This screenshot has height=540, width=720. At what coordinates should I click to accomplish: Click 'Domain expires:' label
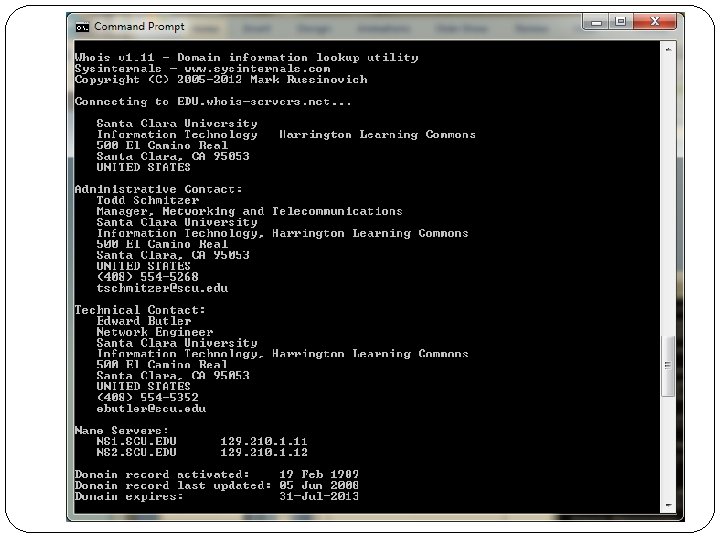coord(129,496)
